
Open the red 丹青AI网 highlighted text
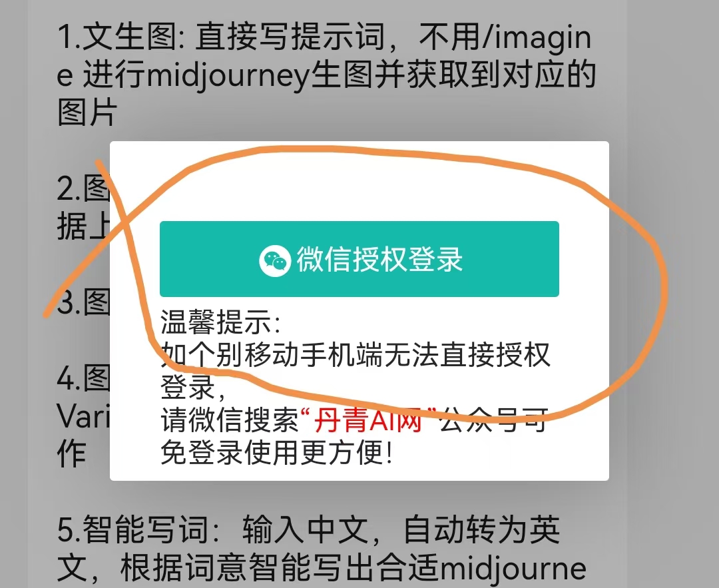pos(367,420)
